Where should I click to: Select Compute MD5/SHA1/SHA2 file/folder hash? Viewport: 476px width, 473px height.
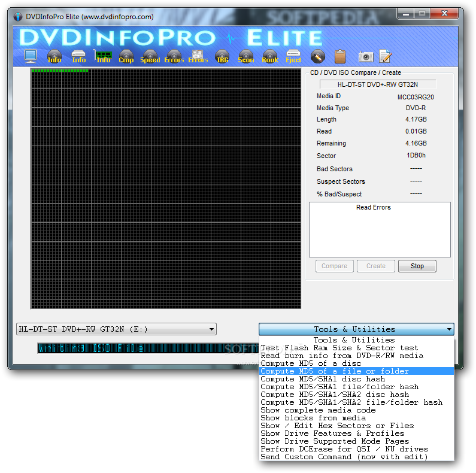[x=356, y=402]
